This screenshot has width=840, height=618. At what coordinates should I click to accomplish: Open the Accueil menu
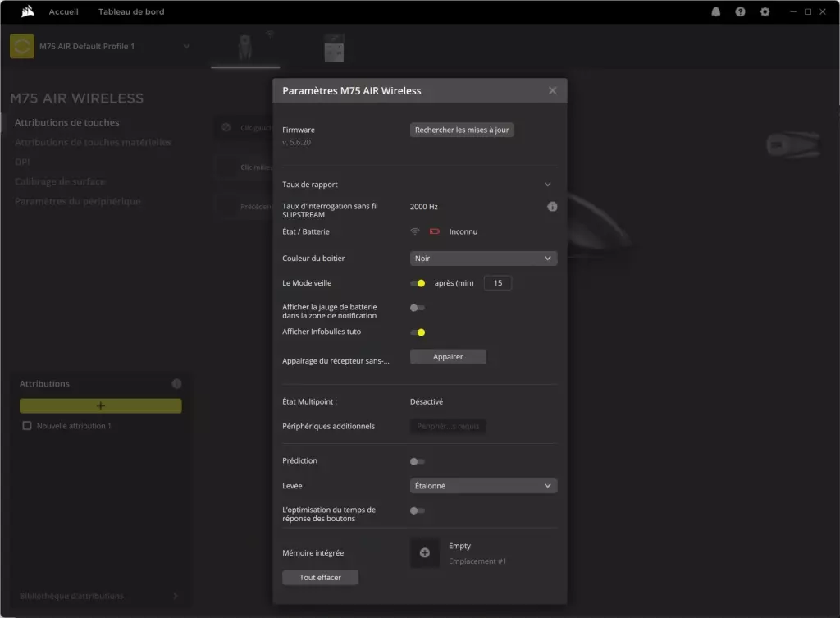point(63,11)
